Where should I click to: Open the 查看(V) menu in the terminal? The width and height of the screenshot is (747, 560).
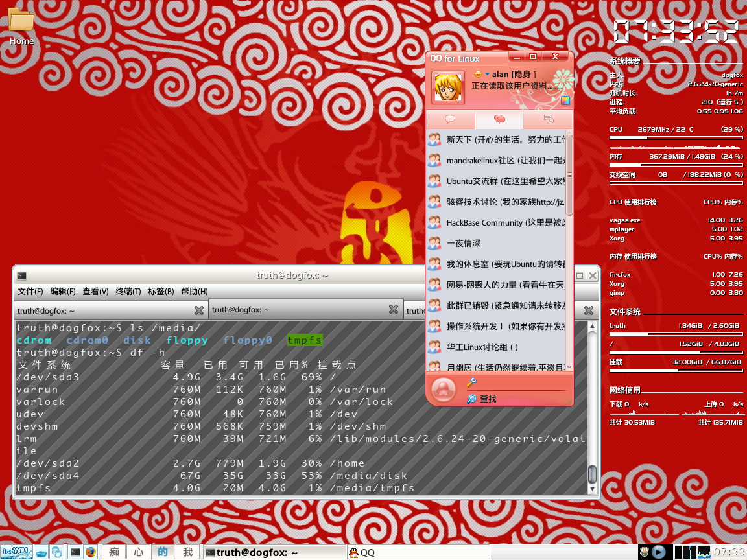(x=95, y=292)
